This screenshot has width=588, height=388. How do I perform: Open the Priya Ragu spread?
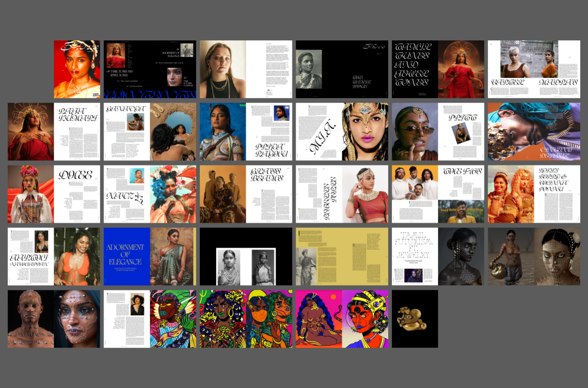coord(246,132)
